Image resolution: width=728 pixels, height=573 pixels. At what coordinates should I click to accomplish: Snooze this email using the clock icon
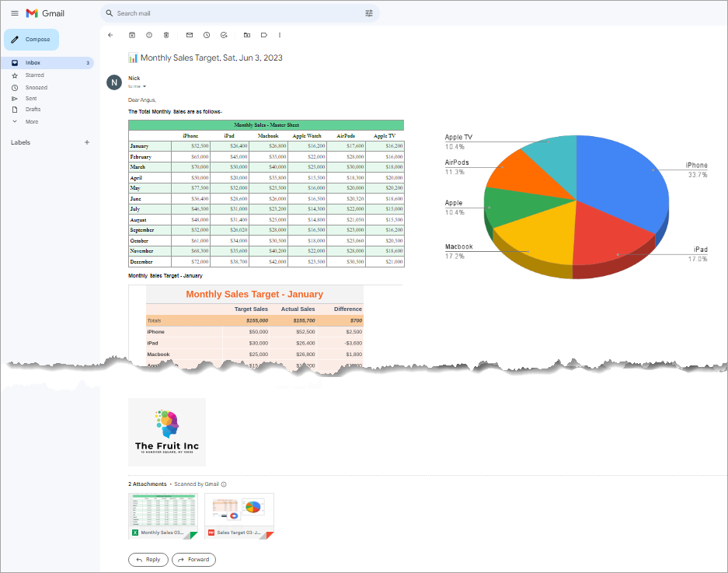(x=206, y=35)
